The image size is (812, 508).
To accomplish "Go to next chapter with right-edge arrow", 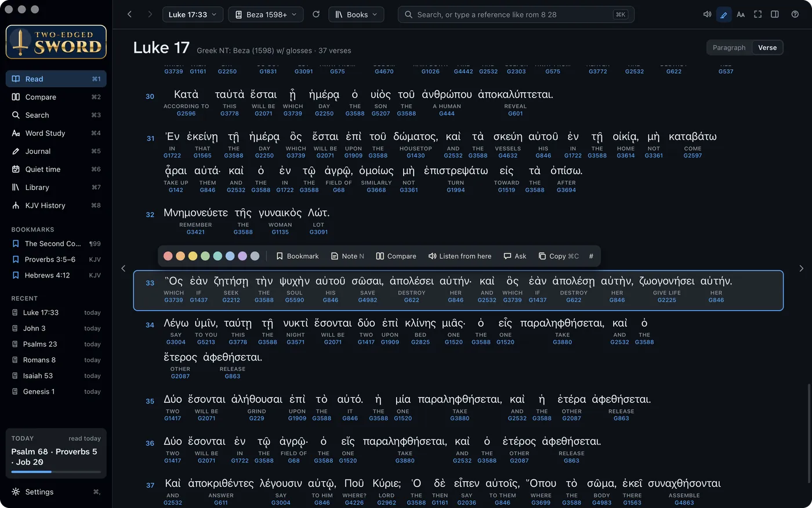I will [x=802, y=268].
